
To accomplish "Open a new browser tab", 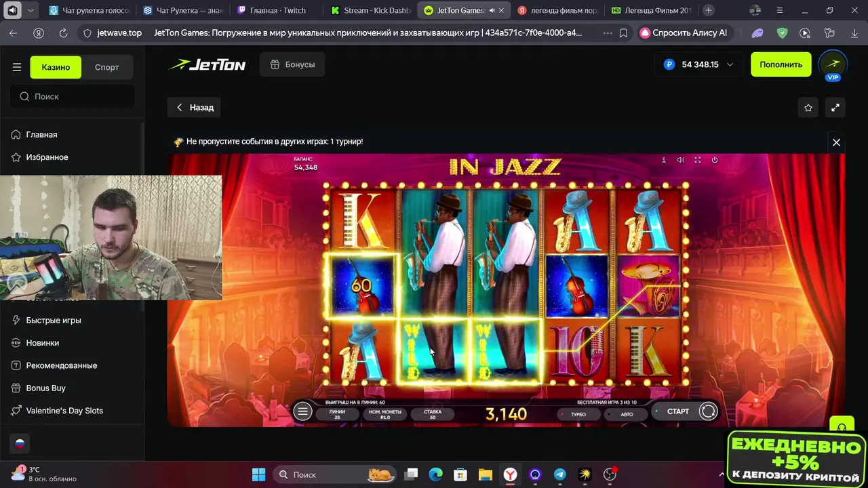I will click(x=709, y=10).
